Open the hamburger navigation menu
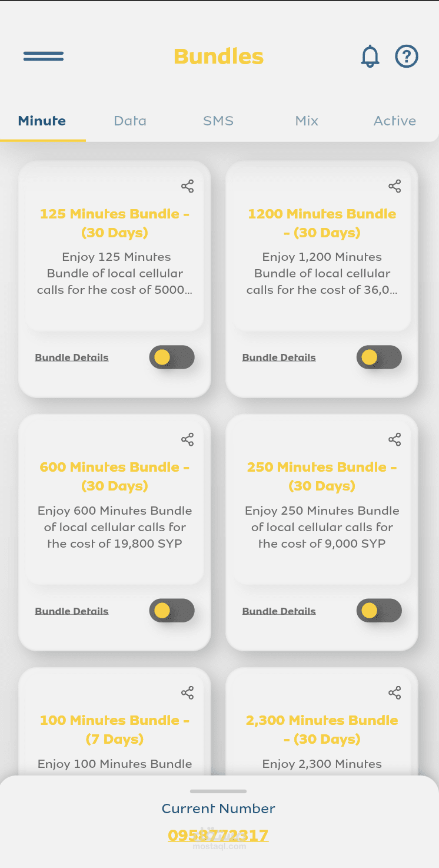Viewport: 439px width, 868px height. (x=44, y=57)
